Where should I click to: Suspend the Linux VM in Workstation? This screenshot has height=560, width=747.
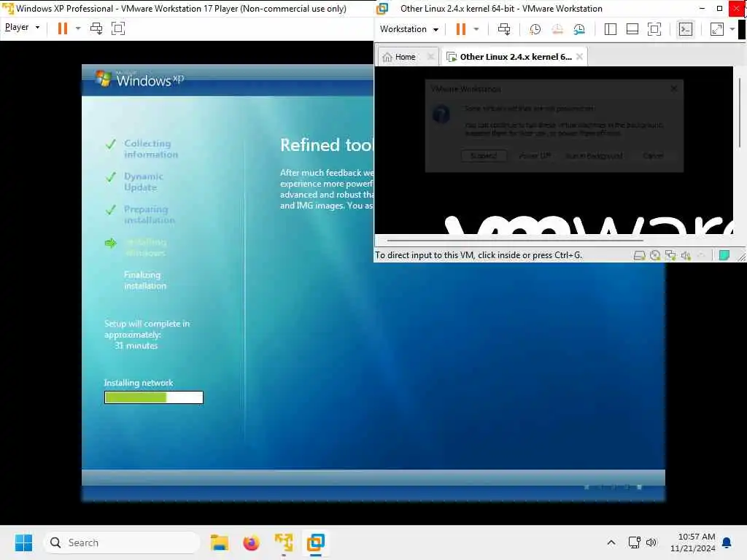(461, 29)
